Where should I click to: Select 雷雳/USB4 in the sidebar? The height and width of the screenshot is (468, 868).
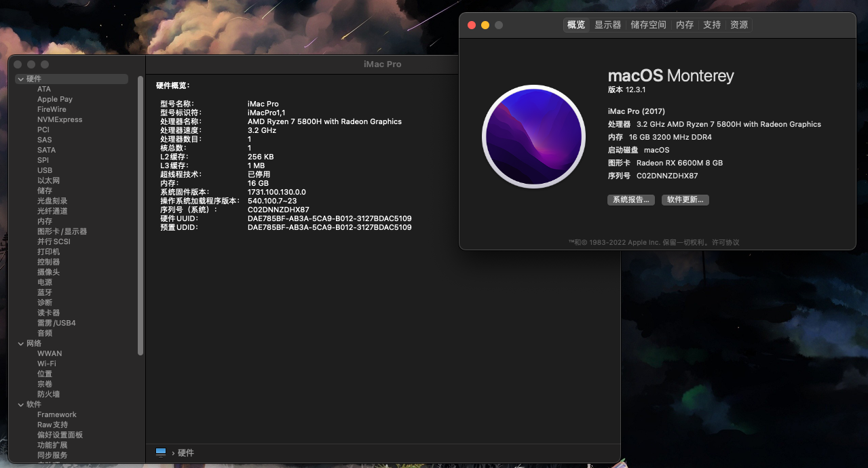(x=56, y=323)
